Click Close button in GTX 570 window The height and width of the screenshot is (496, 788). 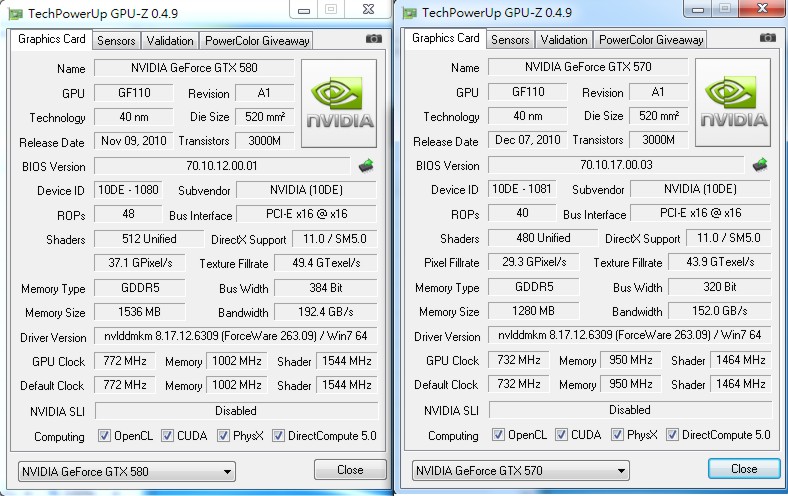(x=744, y=469)
